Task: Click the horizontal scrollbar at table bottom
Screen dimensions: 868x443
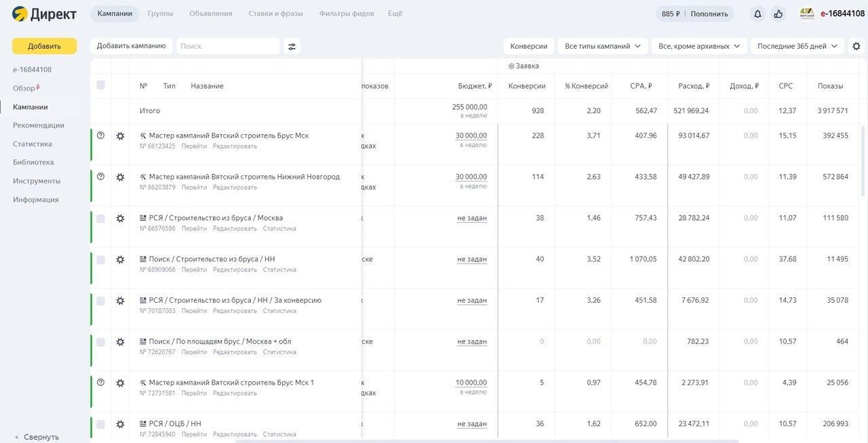Action: [x=486, y=441]
